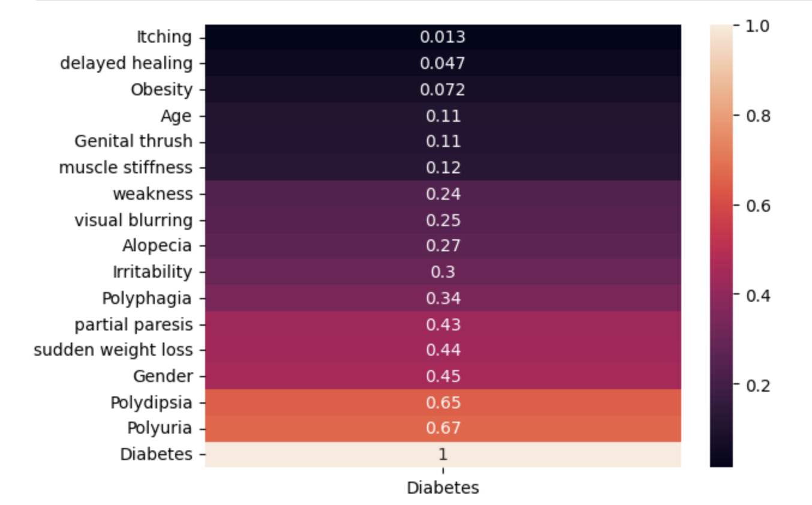Image resolution: width=812 pixels, height=505 pixels.
Task: Select the Obesity cell showing 0.072
Action: coord(443,90)
